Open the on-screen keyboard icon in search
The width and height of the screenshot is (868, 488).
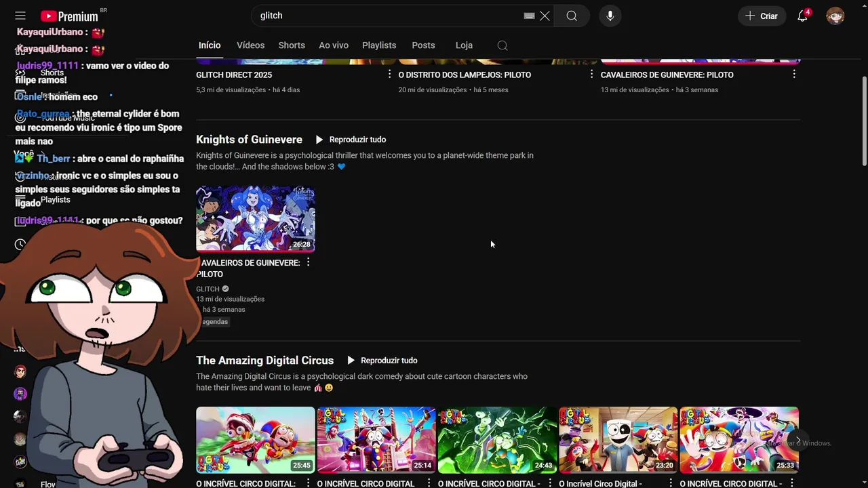[530, 16]
